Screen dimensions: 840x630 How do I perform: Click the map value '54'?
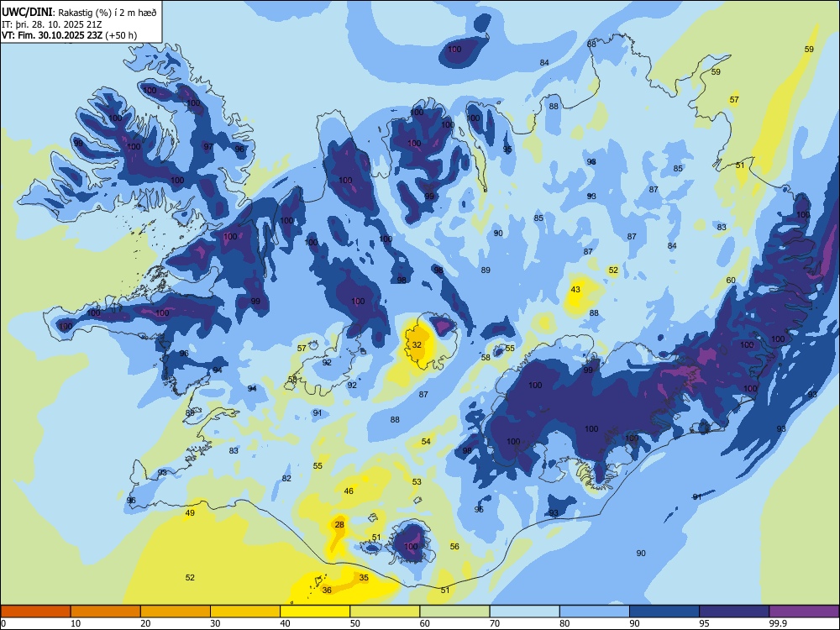coord(426,442)
